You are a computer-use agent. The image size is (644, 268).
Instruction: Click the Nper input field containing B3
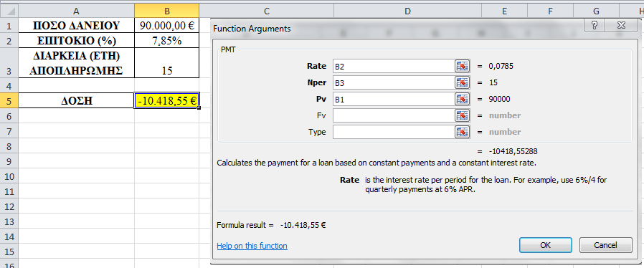coord(394,82)
